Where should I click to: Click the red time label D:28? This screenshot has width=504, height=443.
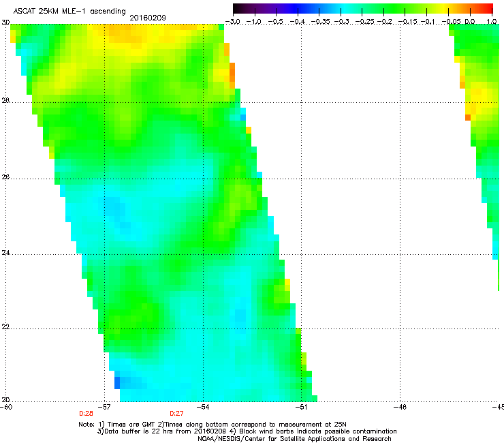click(x=86, y=414)
